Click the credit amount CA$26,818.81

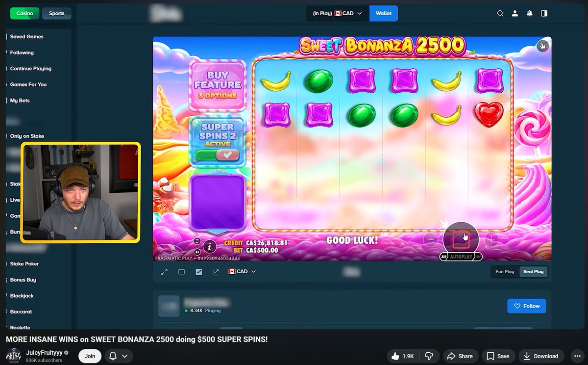pos(267,243)
